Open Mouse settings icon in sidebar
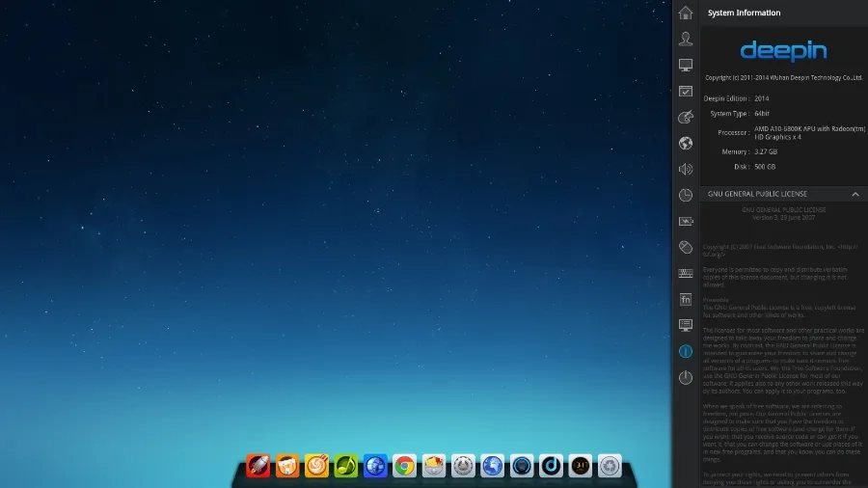This screenshot has width=868, height=488. pyautogui.click(x=686, y=248)
